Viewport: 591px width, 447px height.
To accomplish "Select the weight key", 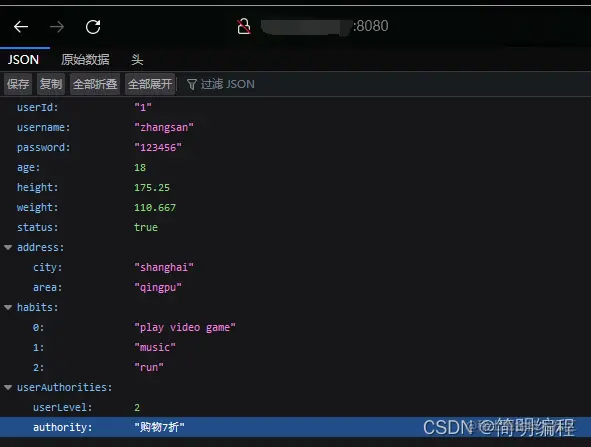I will tap(38, 207).
